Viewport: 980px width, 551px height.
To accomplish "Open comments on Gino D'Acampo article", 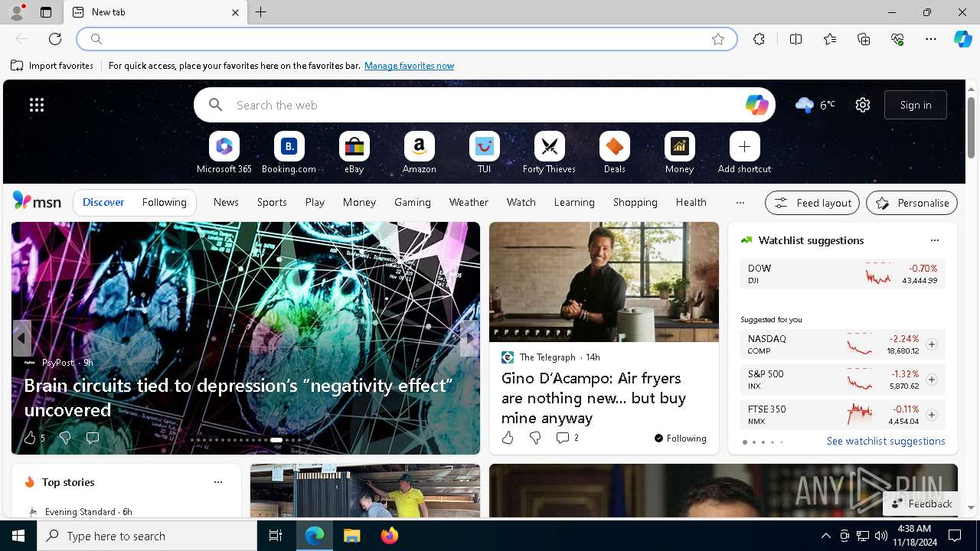I will click(x=567, y=438).
